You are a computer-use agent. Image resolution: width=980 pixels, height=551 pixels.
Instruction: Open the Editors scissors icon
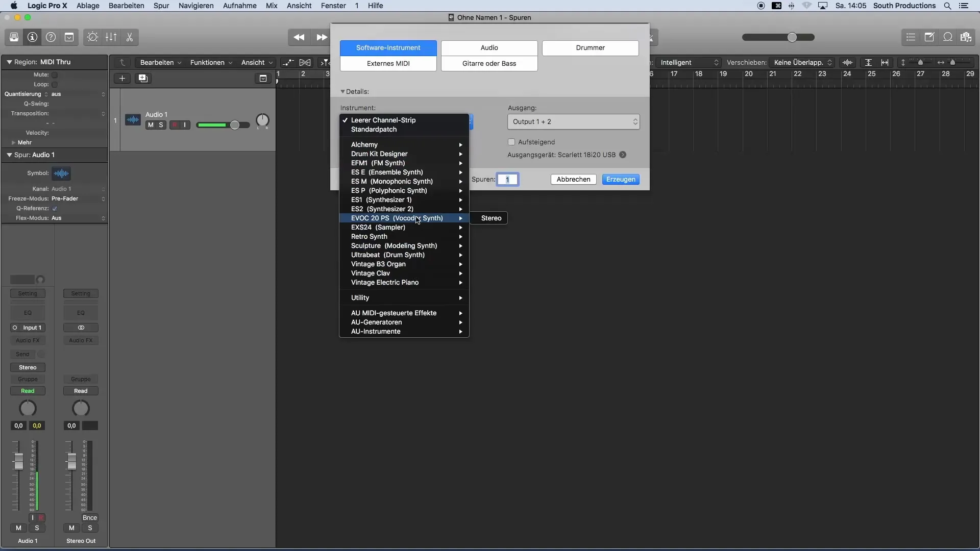(x=129, y=37)
